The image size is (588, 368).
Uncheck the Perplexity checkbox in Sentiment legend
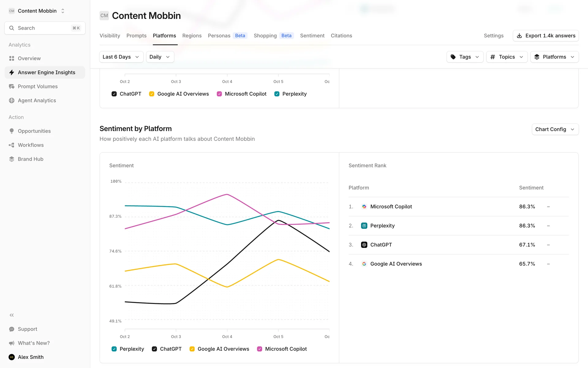coord(114,349)
